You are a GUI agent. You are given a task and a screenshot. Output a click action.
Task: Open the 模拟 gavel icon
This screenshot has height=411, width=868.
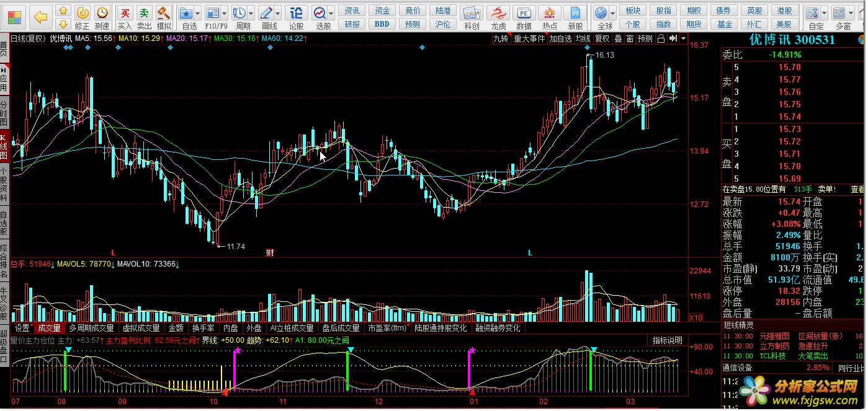click(x=164, y=12)
